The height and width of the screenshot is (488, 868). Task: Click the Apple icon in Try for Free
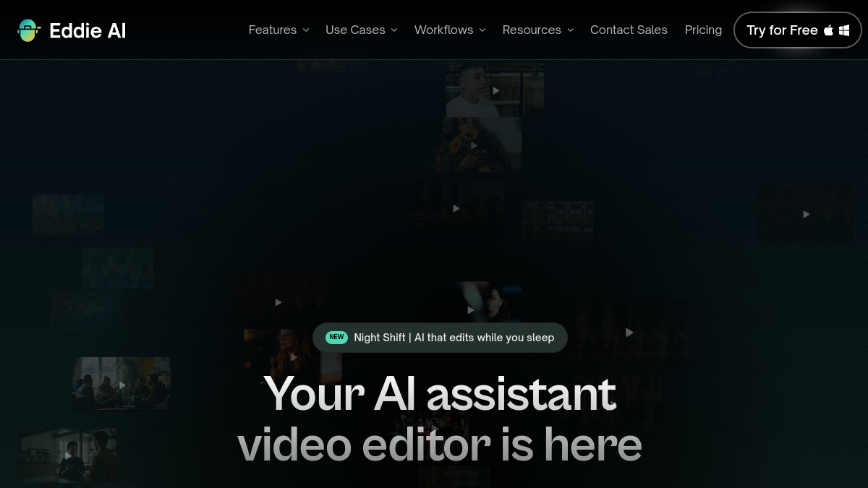pyautogui.click(x=829, y=30)
